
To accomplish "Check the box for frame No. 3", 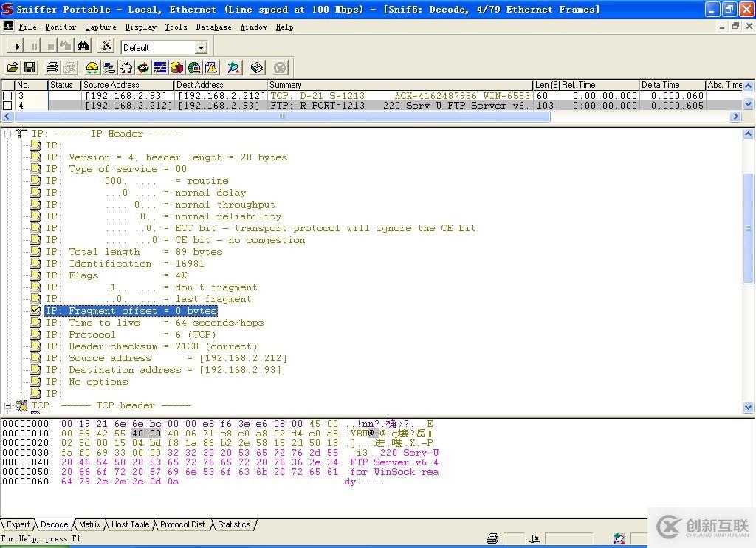I will tap(7, 96).
